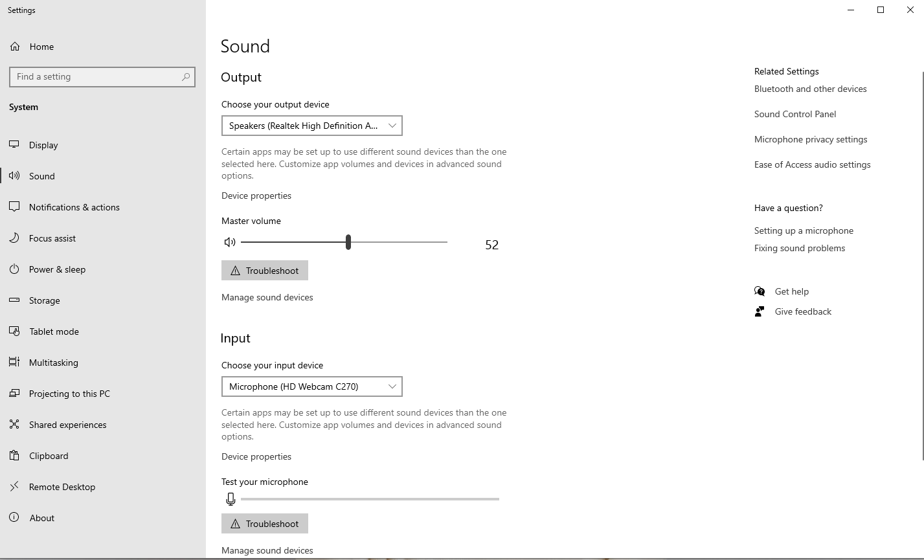Open the Display settings page
Screen dimensions: 924x560
click(x=43, y=145)
